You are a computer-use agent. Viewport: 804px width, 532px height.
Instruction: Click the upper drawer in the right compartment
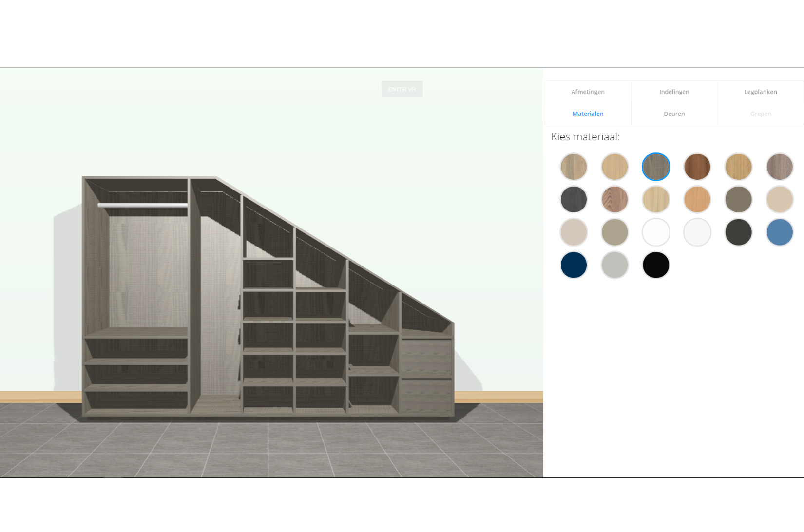point(426,358)
